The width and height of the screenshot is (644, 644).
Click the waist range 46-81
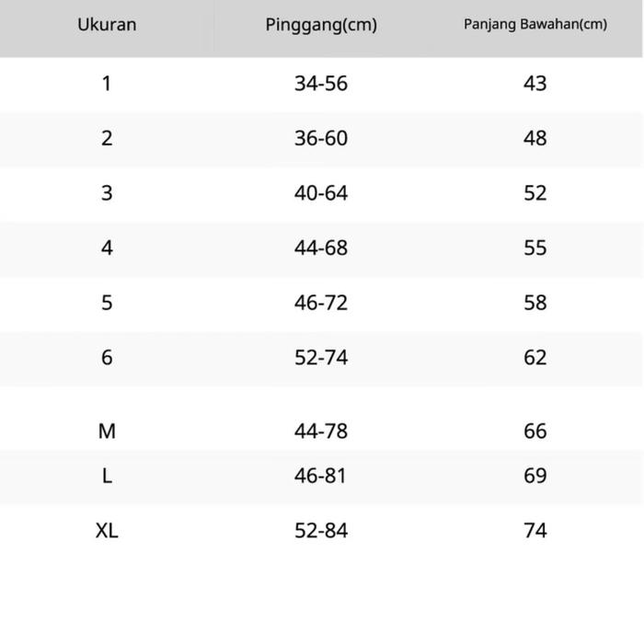click(321, 477)
